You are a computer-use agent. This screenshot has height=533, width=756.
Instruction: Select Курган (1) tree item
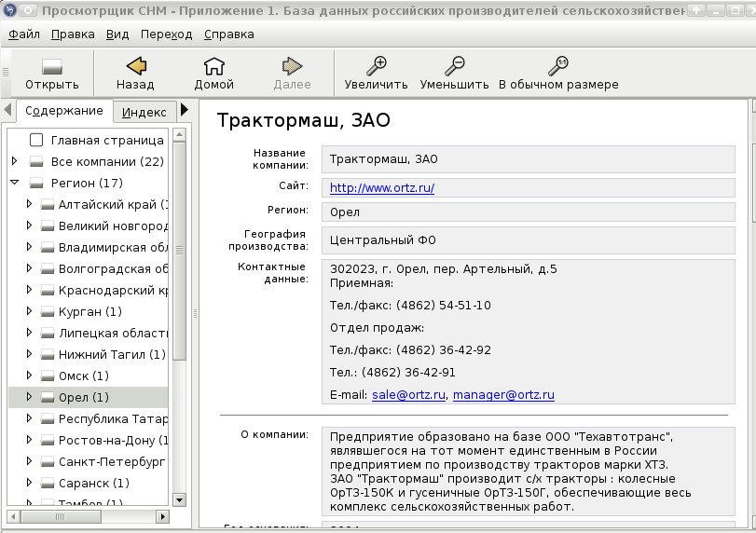click(90, 311)
